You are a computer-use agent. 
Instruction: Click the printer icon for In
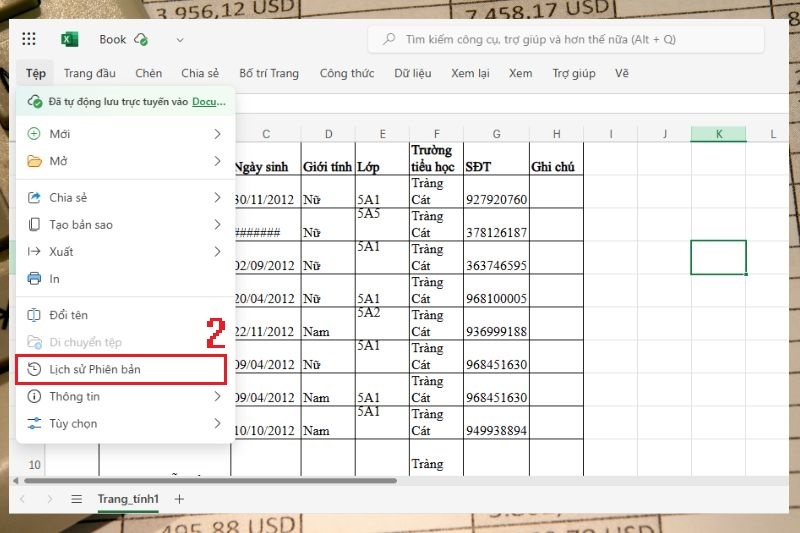click(34, 278)
